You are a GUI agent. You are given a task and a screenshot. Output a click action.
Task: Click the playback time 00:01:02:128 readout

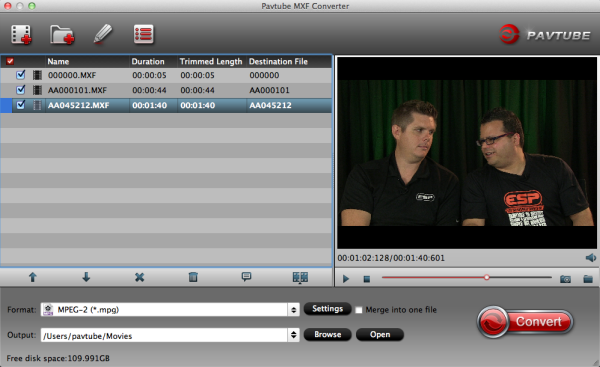(x=363, y=258)
